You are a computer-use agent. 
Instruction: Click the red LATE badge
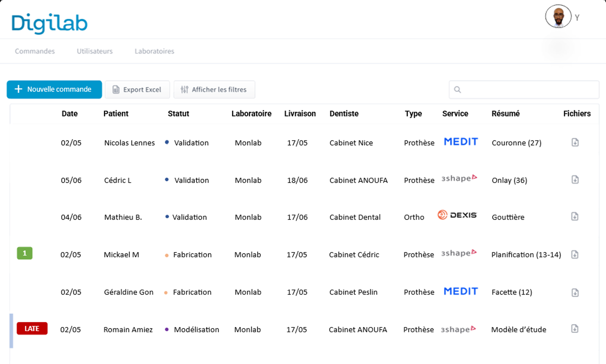pyautogui.click(x=32, y=328)
